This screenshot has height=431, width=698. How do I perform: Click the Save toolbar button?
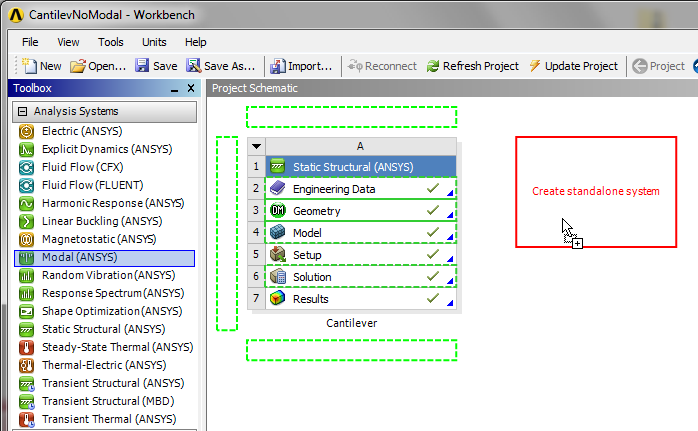[156, 66]
